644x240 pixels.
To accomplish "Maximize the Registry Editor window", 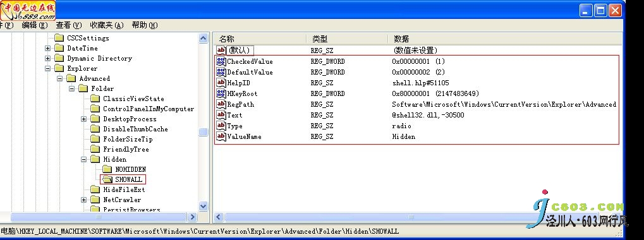I will click(600, 10).
